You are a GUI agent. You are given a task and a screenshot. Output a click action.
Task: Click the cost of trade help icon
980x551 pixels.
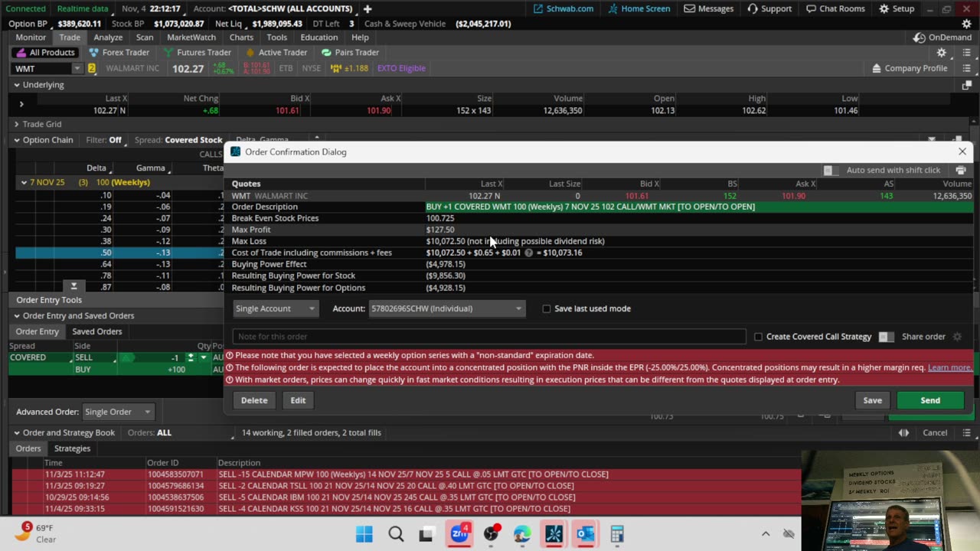[x=528, y=253]
